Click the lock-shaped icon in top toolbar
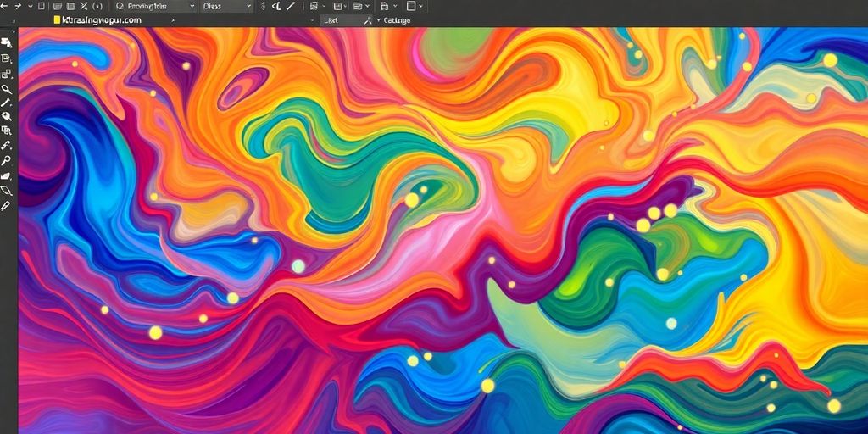 [384, 6]
